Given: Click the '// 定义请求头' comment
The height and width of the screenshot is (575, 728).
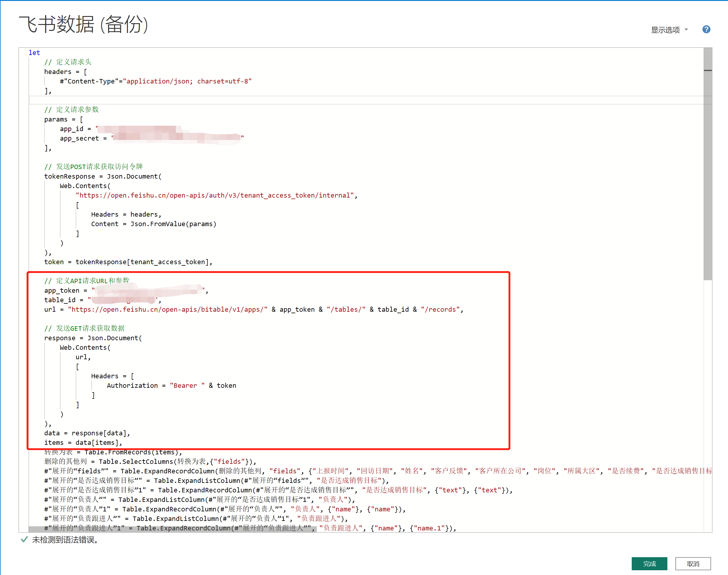Looking at the screenshot, I should tap(68, 62).
